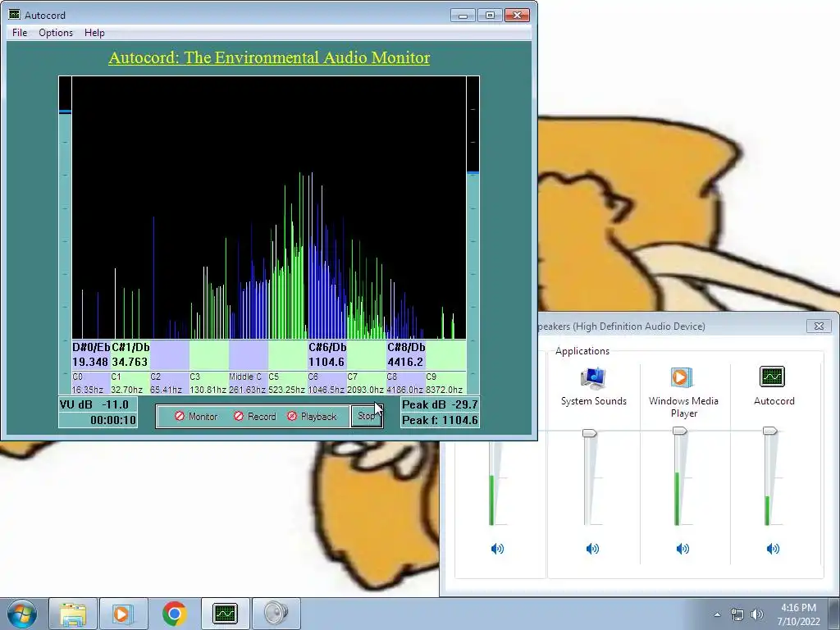
Task: Click the Autocord icon in volume mixer
Action: [x=773, y=377]
